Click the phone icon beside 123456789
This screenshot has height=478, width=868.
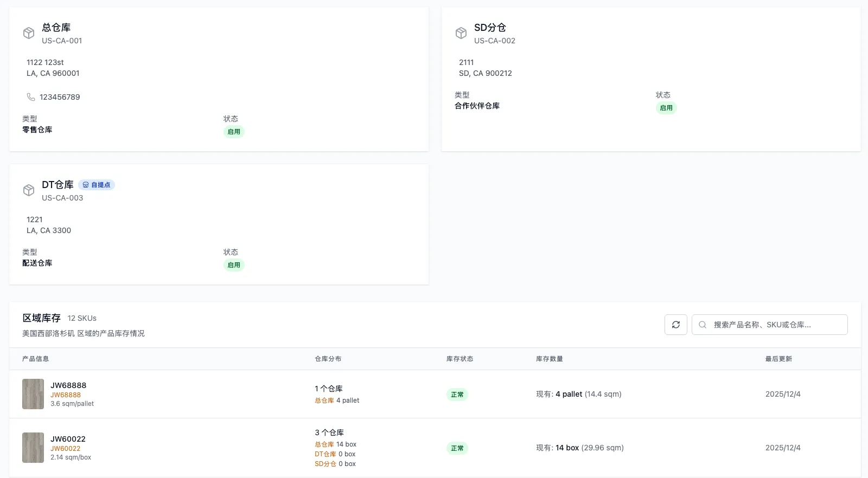pyautogui.click(x=31, y=97)
